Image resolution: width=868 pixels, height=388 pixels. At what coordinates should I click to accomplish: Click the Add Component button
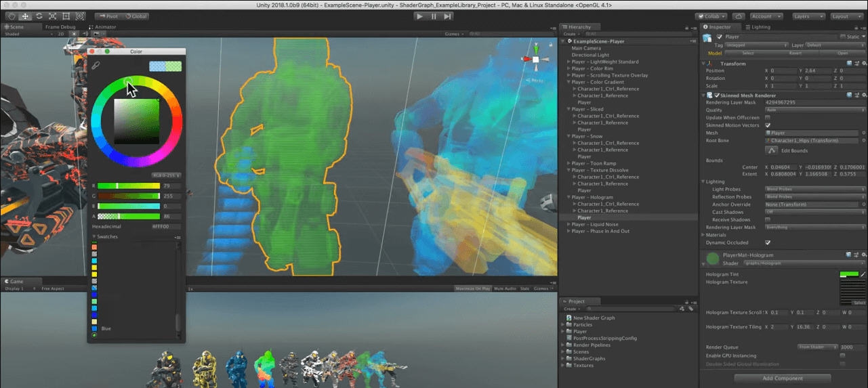pyautogui.click(x=783, y=378)
